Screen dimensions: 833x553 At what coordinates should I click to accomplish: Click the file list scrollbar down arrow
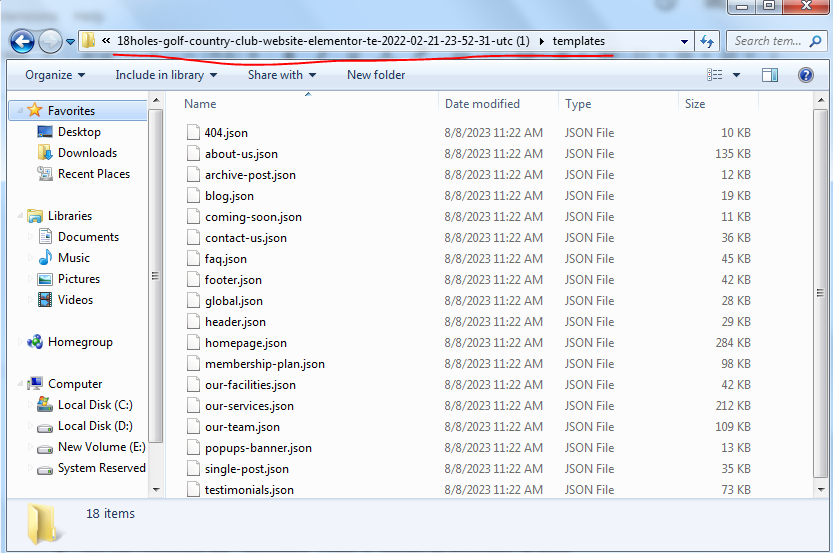coord(821,489)
